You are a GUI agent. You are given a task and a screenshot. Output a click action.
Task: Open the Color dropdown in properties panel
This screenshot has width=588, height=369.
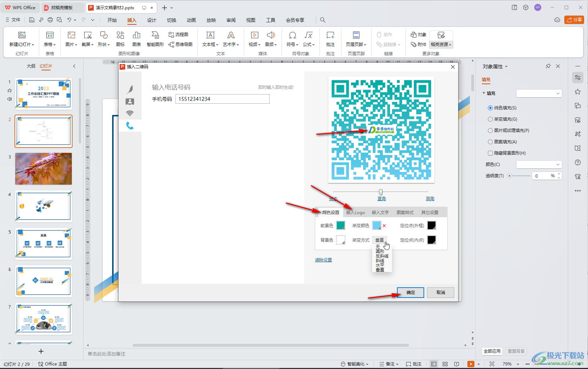[539, 165]
